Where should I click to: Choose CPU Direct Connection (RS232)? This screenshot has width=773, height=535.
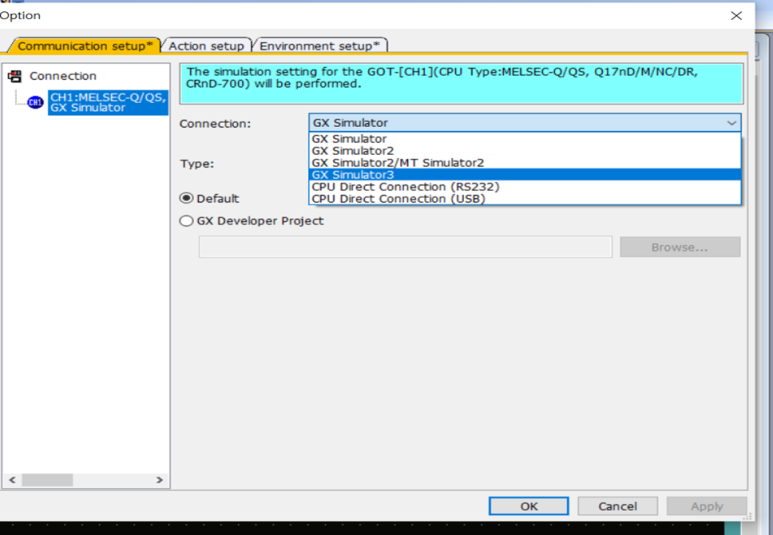click(x=525, y=187)
